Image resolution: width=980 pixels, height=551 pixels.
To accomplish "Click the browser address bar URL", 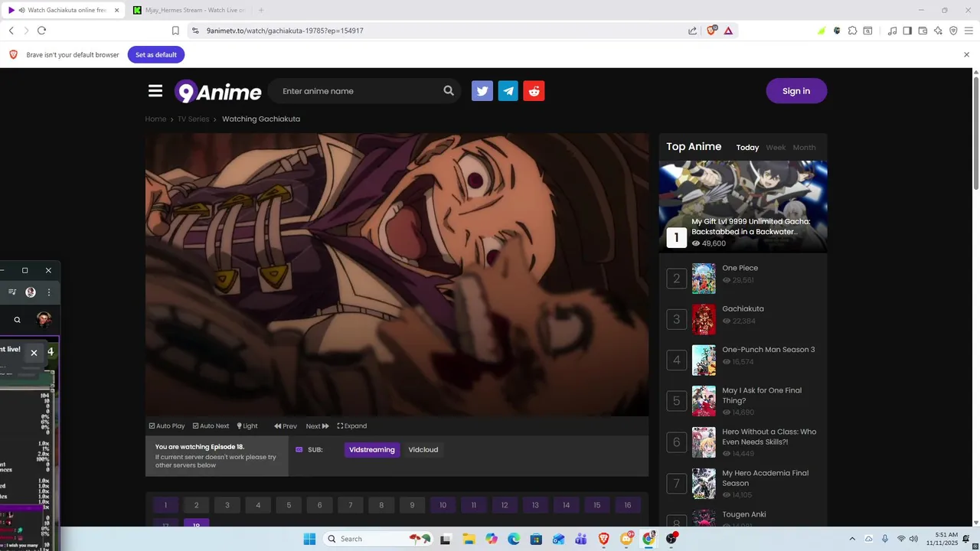I will click(x=285, y=31).
